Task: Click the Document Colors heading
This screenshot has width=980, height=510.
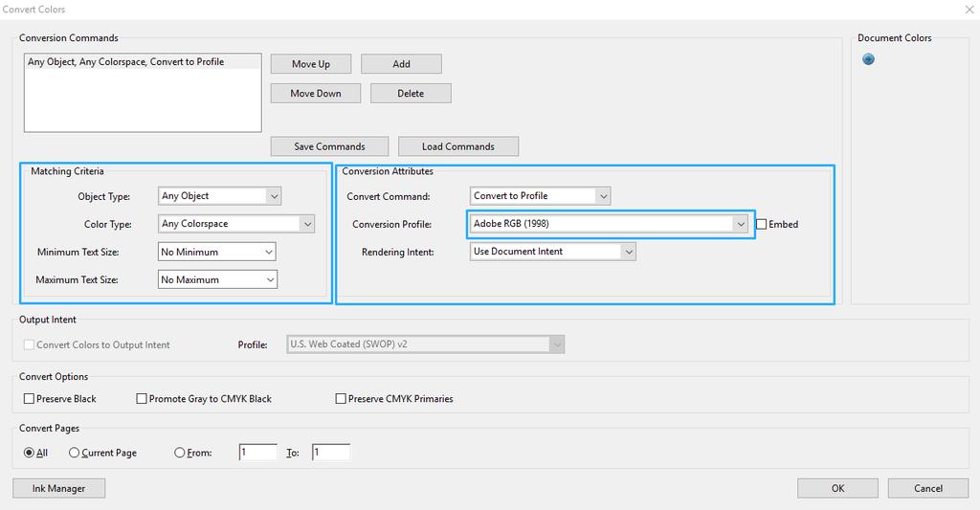Action: click(895, 38)
